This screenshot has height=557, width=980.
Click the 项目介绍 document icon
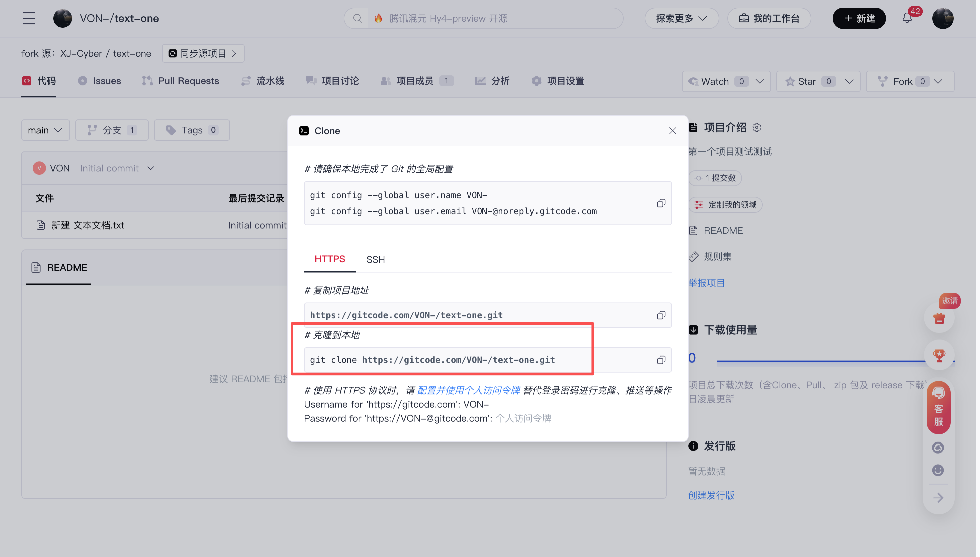(693, 127)
